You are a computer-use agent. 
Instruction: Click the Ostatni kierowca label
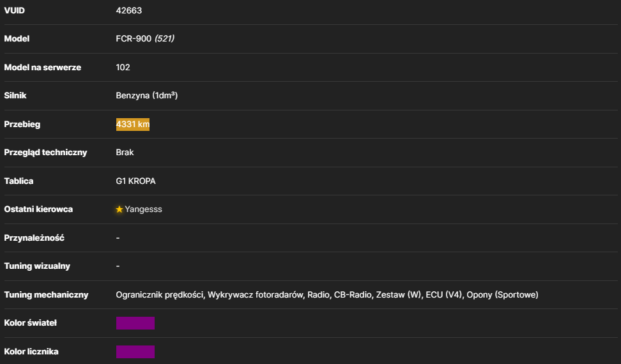(38, 209)
